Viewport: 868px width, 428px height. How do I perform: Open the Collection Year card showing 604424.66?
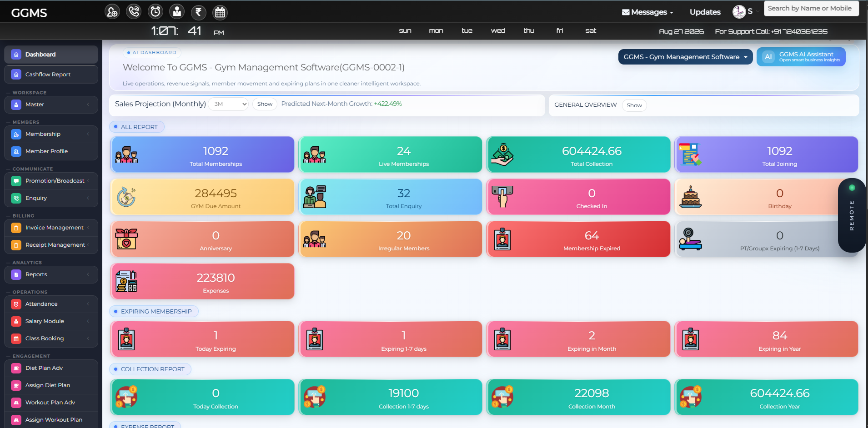[766, 397]
